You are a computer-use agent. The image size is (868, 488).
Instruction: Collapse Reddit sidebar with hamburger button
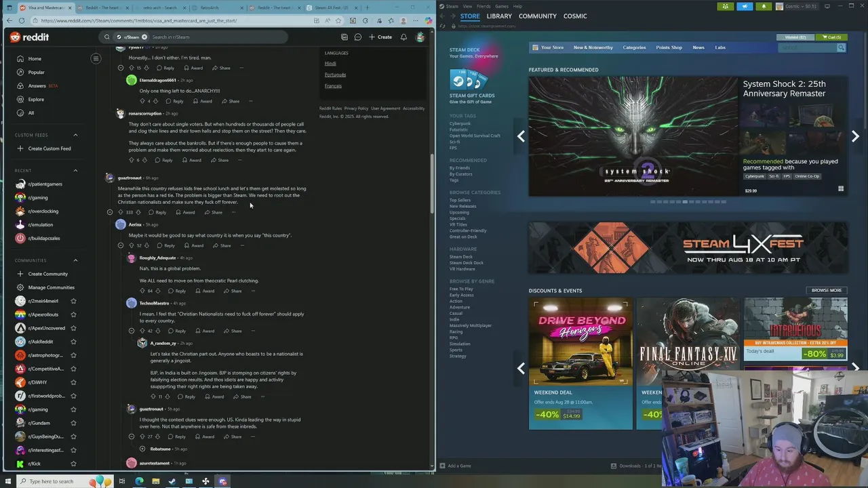point(96,58)
